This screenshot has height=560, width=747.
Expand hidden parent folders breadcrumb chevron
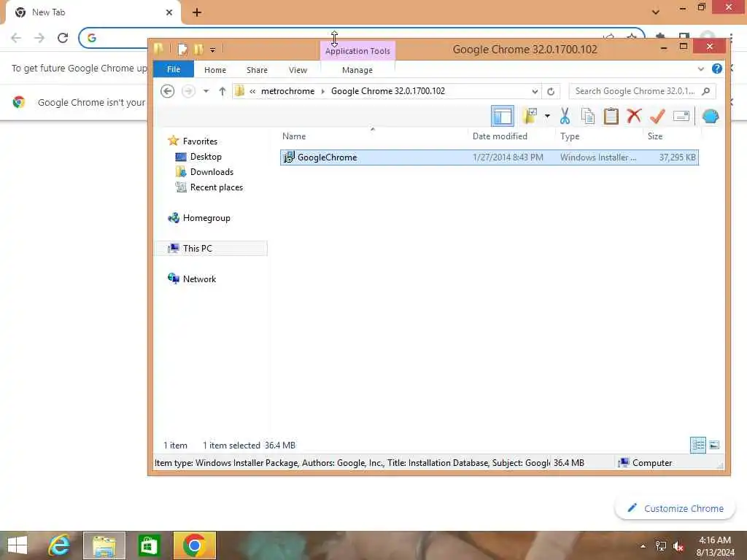pos(252,91)
